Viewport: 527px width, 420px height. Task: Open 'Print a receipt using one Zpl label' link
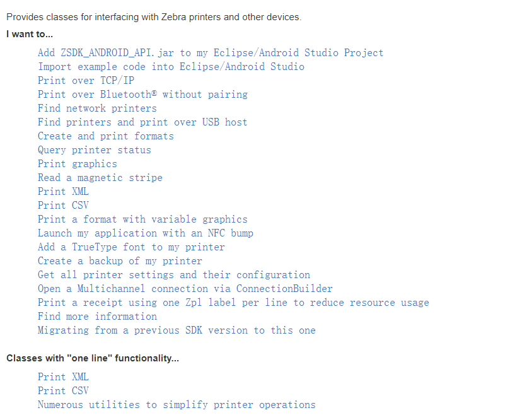point(233,303)
